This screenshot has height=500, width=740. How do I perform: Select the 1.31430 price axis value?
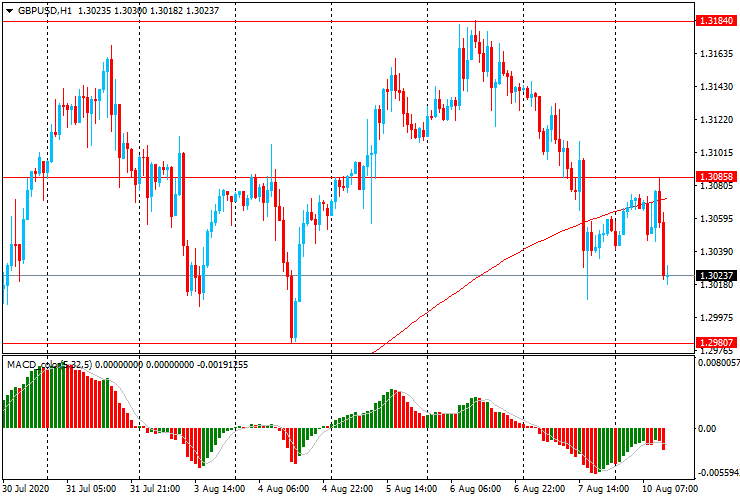pos(716,87)
